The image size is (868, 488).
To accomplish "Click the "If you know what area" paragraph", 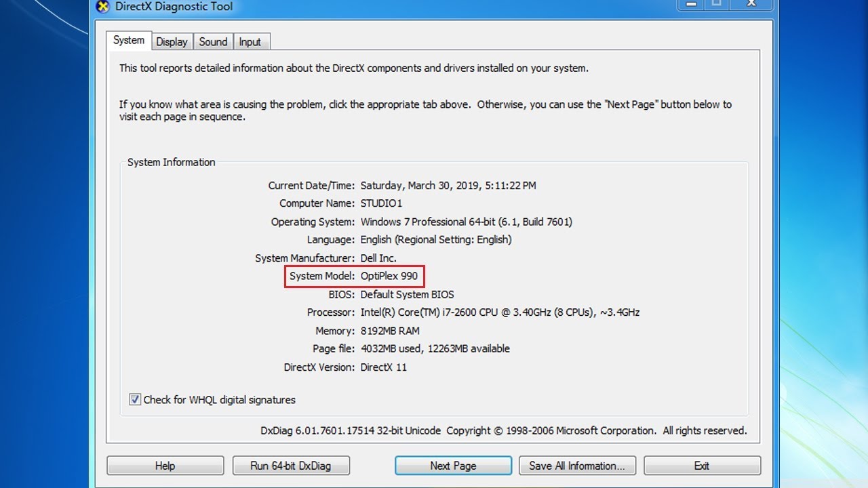I will (x=425, y=110).
